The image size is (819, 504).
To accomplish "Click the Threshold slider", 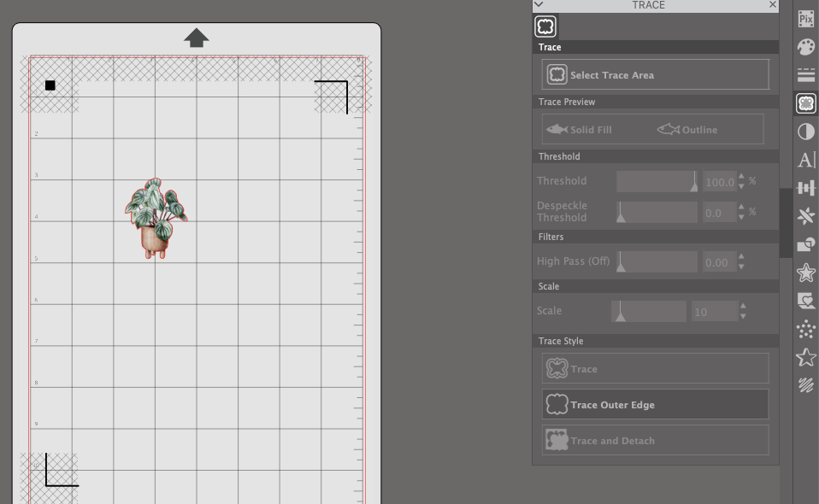I will pos(657,182).
